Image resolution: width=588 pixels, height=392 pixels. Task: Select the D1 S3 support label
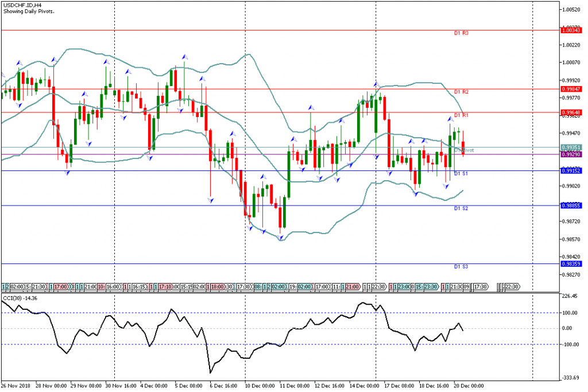[x=461, y=267]
